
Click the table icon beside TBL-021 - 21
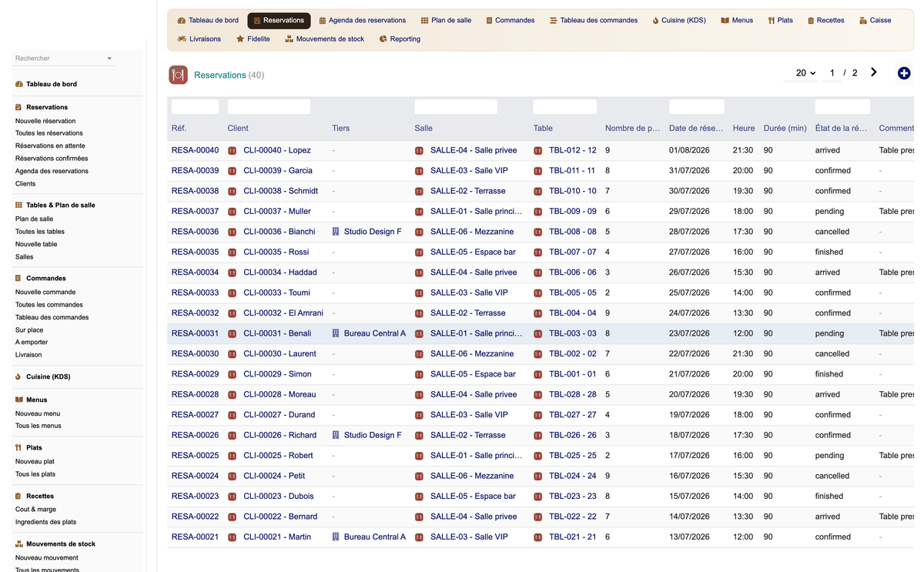[x=538, y=537]
